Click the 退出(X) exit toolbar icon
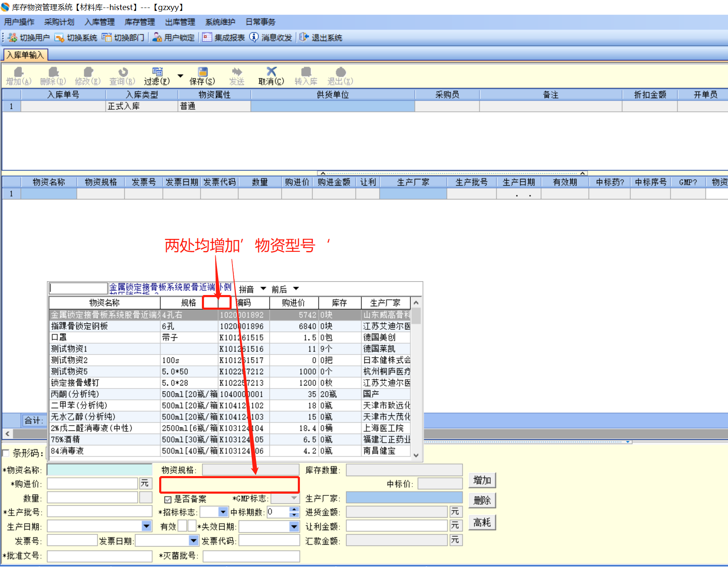The width and height of the screenshot is (728, 567). tap(341, 72)
